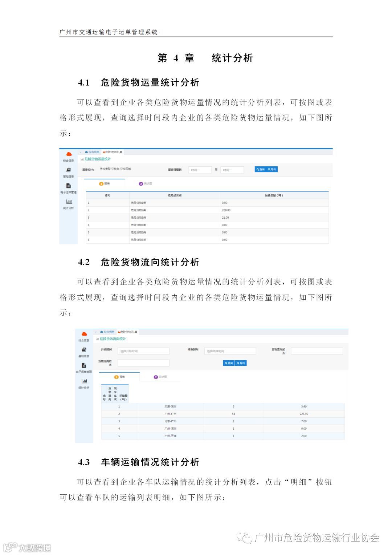Open 基础信息 icon in 运量统计 screenshot sidebar
This screenshot has width=392, height=555.
tap(69, 170)
